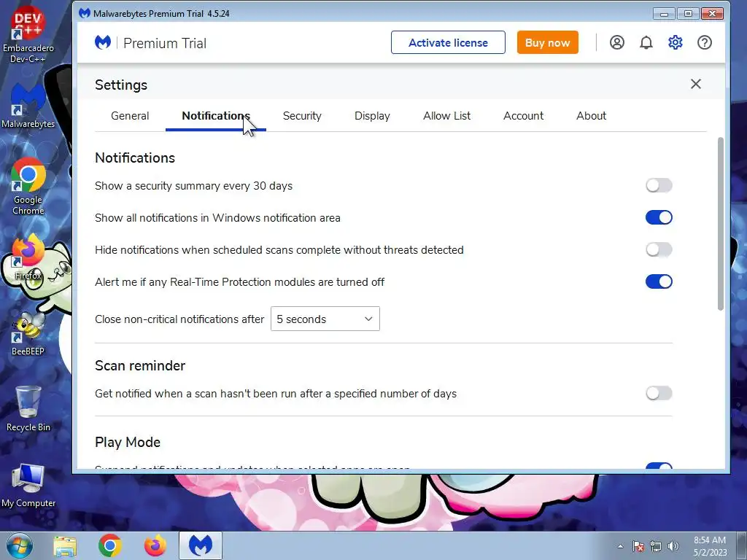
Task: Show hidden system tray icons
Action: (620, 546)
